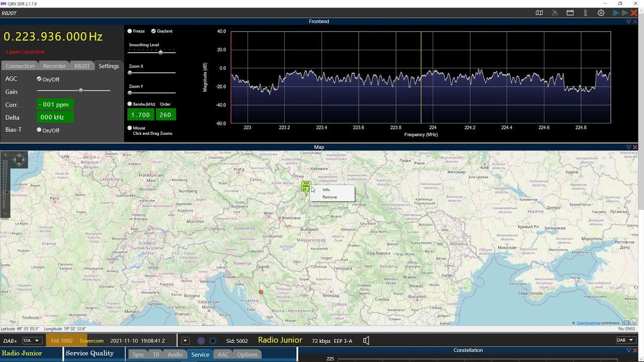644x362 pixels.
Task: Open the map view icon in toolbar
Action: coord(539,13)
